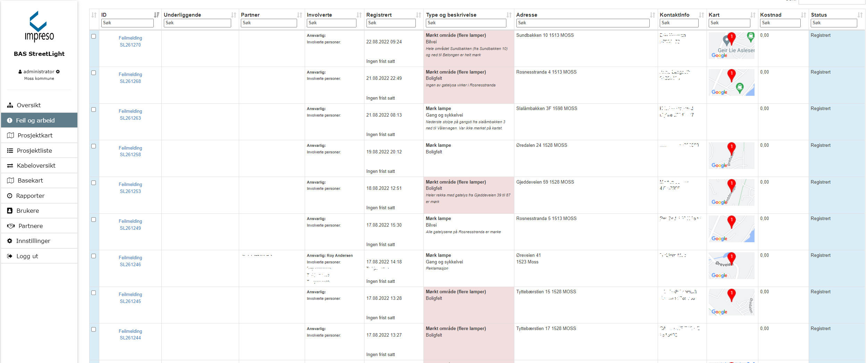
Task: Click the sort icon on ID column
Action: tap(157, 15)
